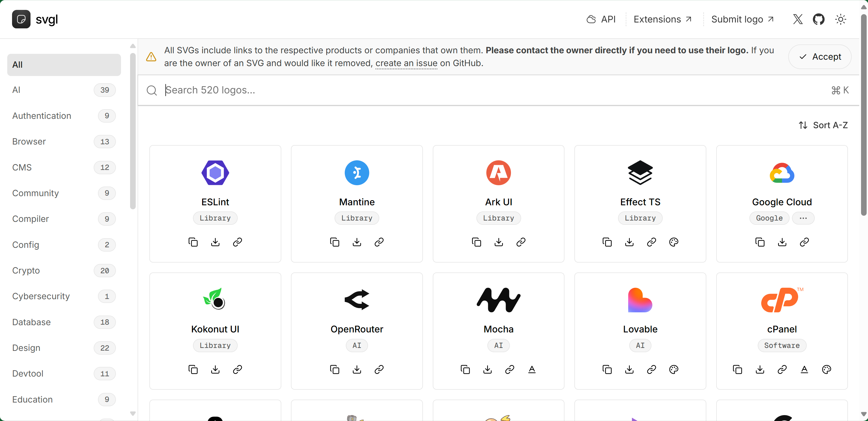The width and height of the screenshot is (868, 421).
Task: Open the GitHub repository icon
Action: point(818,19)
